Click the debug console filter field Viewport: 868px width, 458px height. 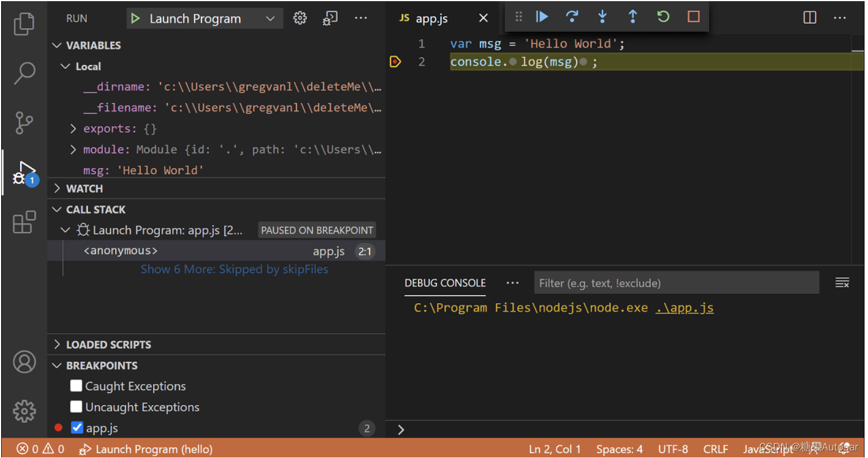tap(676, 283)
